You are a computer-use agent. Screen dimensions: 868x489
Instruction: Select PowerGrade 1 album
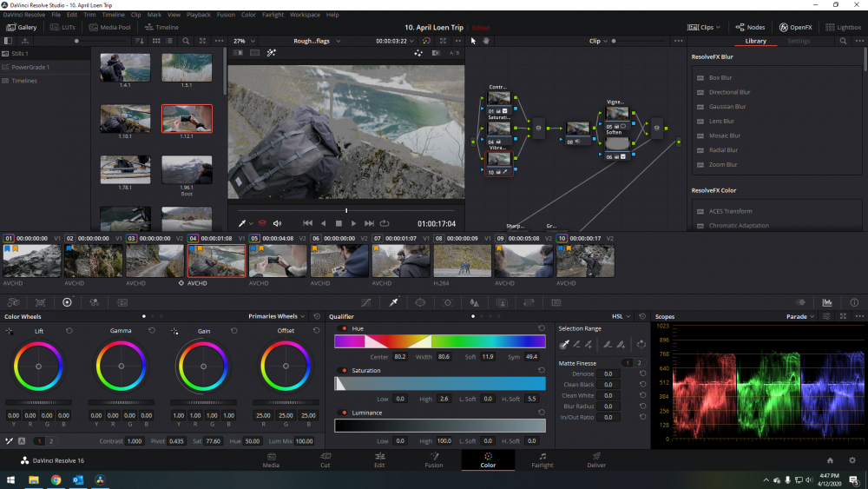tap(30, 67)
